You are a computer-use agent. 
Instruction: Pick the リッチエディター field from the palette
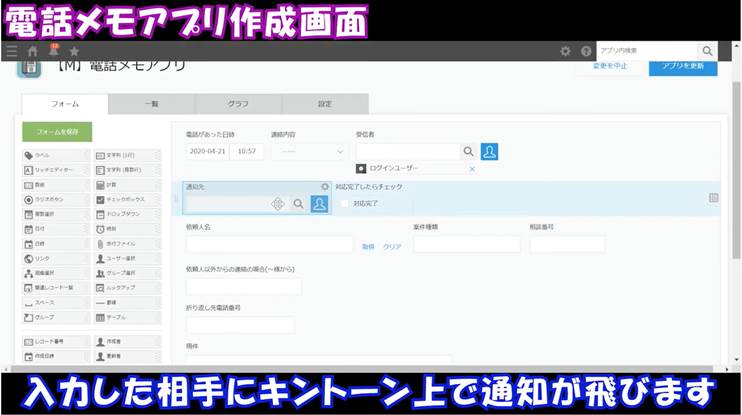pyautogui.click(x=56, y=170)
